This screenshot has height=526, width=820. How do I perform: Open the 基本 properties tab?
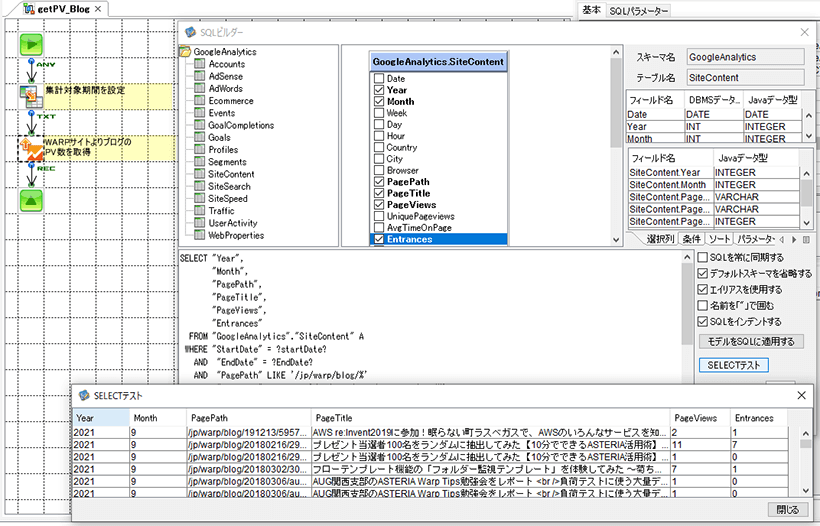pyautogui.click(x=591, y=10)
